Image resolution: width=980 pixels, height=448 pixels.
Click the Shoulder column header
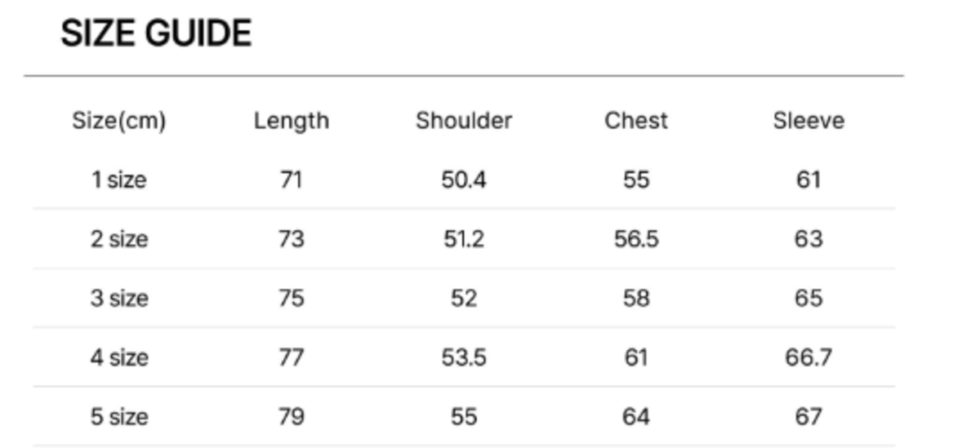[x=464, y=121]
